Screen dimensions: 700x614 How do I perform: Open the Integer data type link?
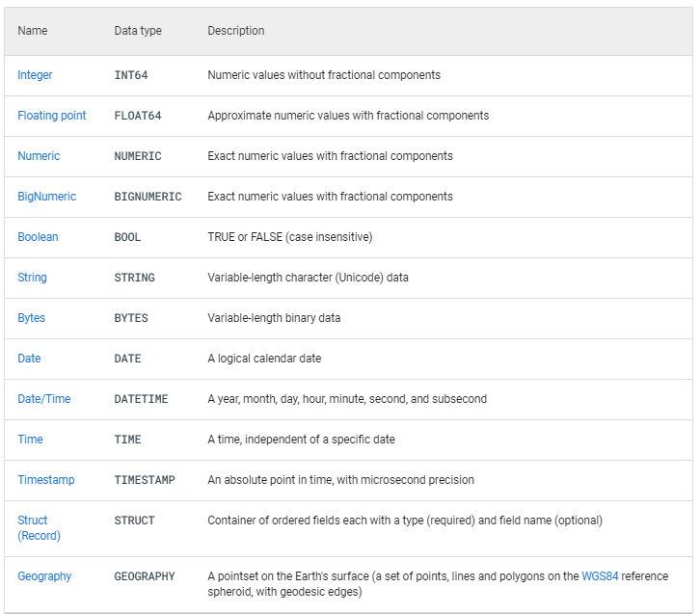35,75
